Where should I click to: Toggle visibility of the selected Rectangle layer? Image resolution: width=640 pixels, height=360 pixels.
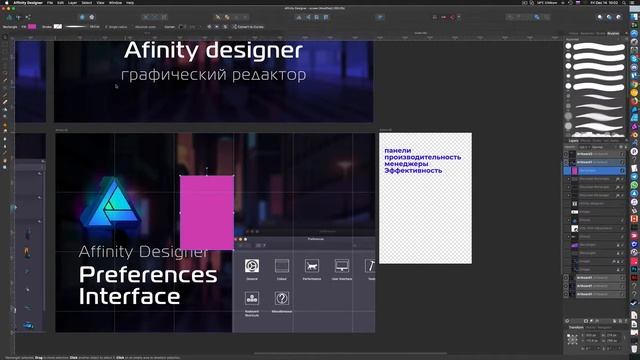click(622, 170)
